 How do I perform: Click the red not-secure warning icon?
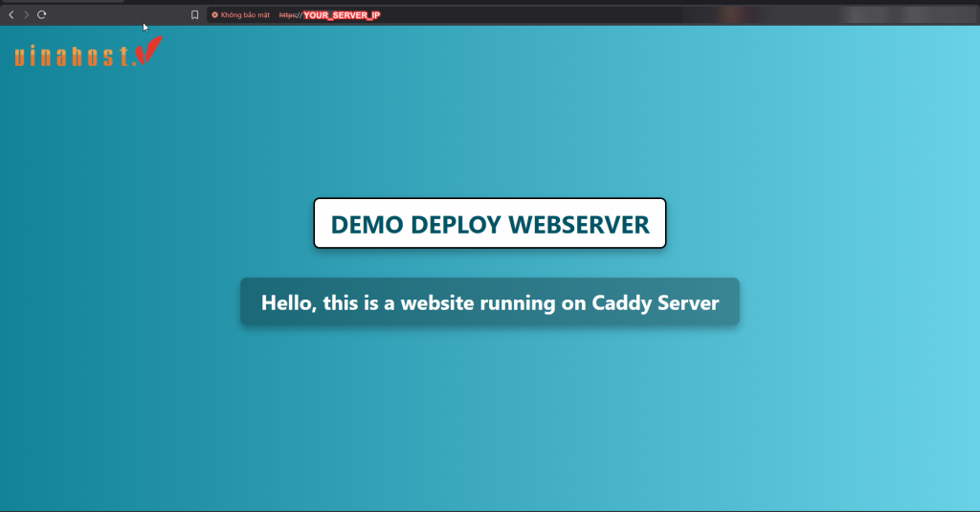pyautogui.click(x=214, y=15)
